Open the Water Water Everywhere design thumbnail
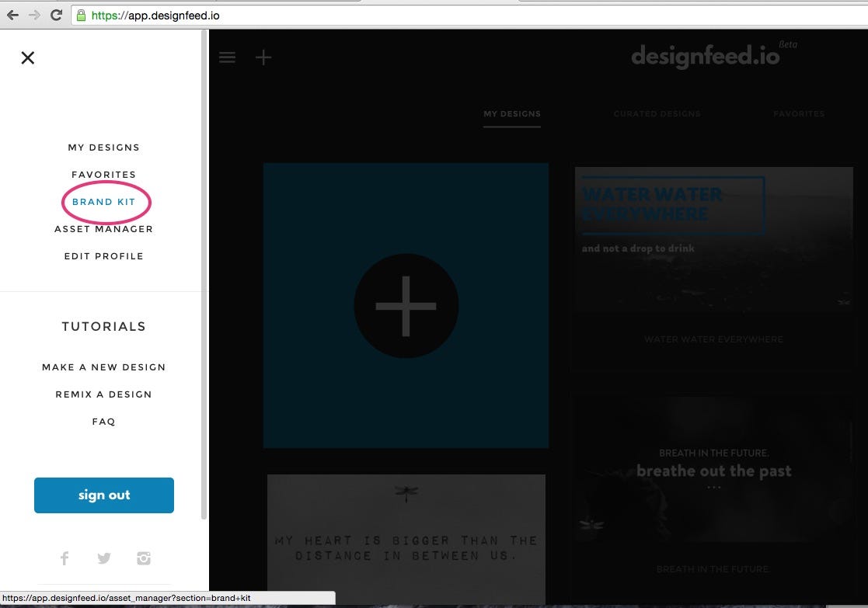 714,239
